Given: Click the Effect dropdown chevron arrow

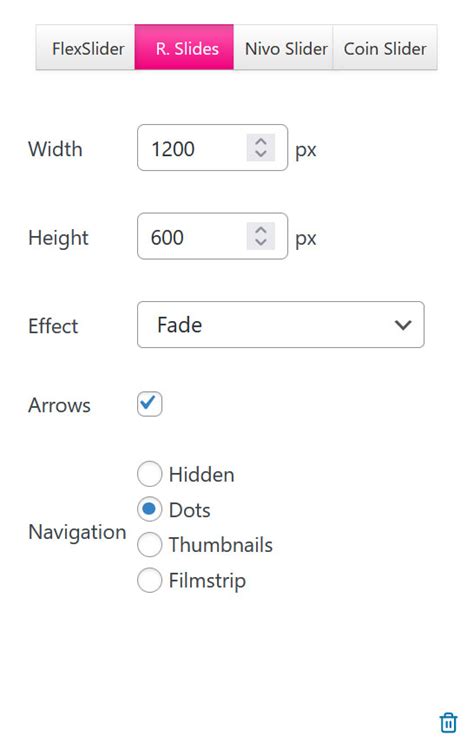Looking at the screenshot, I should click(403, 325).
